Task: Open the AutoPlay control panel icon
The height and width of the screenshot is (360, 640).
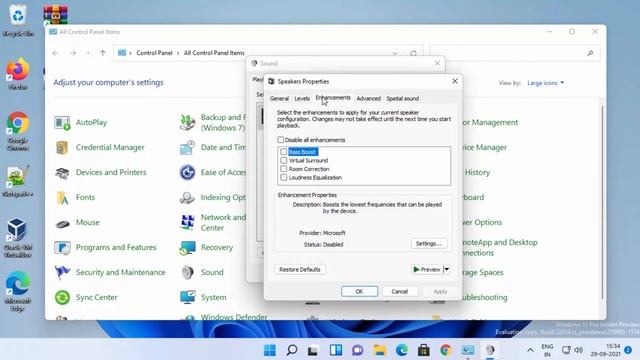Action: pos(62,122)
